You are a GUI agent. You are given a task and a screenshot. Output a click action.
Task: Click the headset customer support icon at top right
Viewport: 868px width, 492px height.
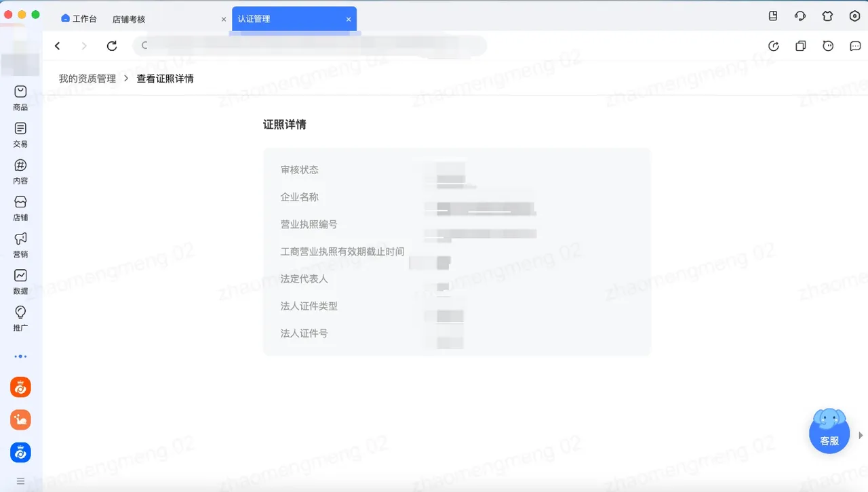(800, 16)
